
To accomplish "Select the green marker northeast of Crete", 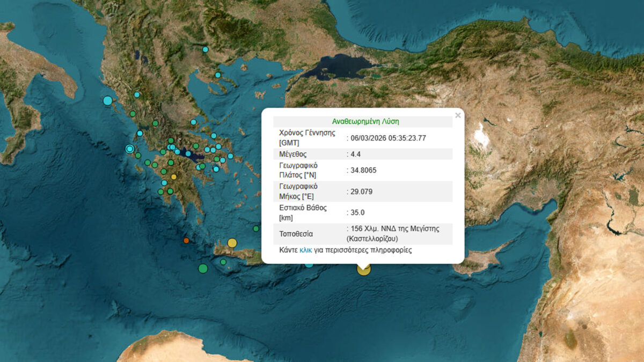I will [x=256, y=228].
